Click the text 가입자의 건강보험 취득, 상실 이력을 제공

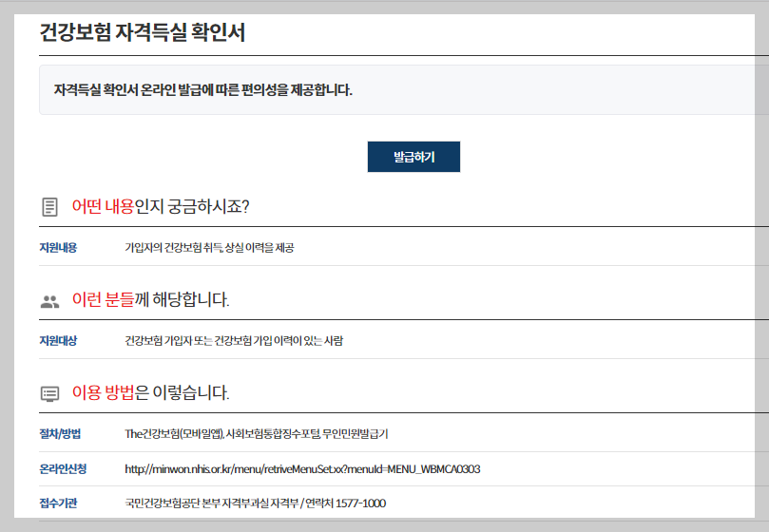pyautogui.click(x=209, y=248)
